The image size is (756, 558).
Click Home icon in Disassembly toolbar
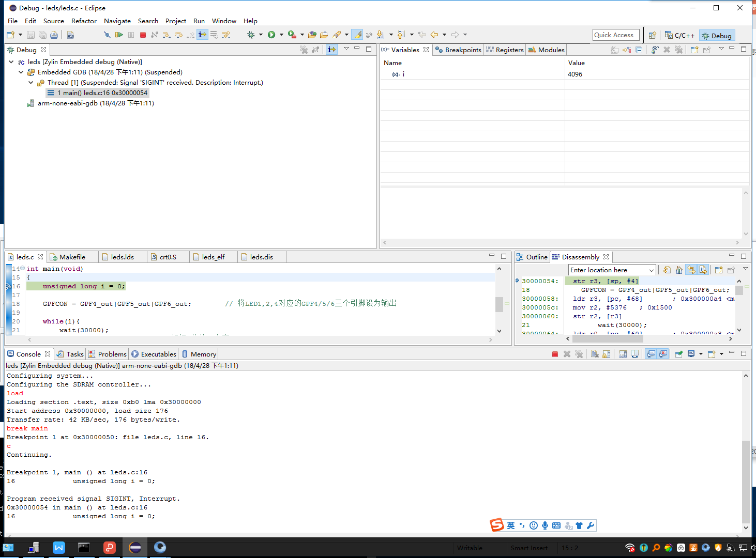(679, 270)
